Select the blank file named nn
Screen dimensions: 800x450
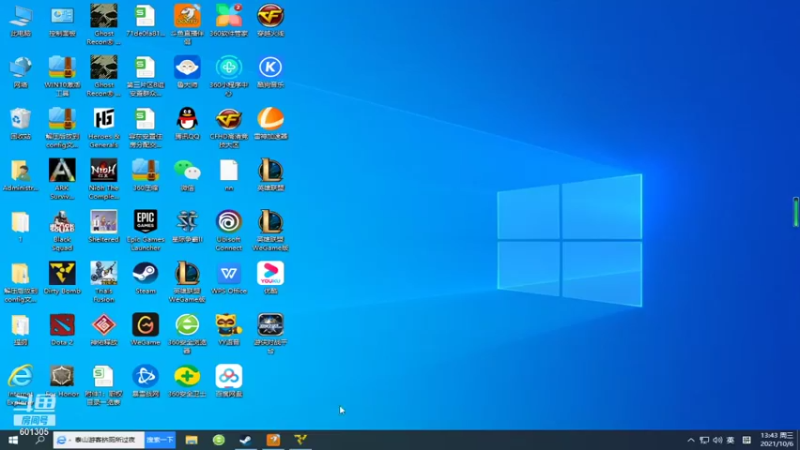(229, 176)
